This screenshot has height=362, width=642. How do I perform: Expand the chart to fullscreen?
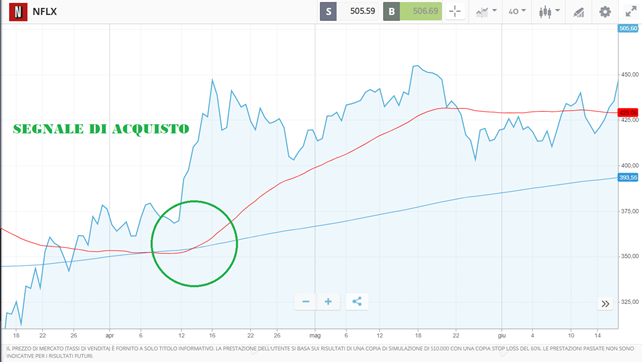(631, 11)
